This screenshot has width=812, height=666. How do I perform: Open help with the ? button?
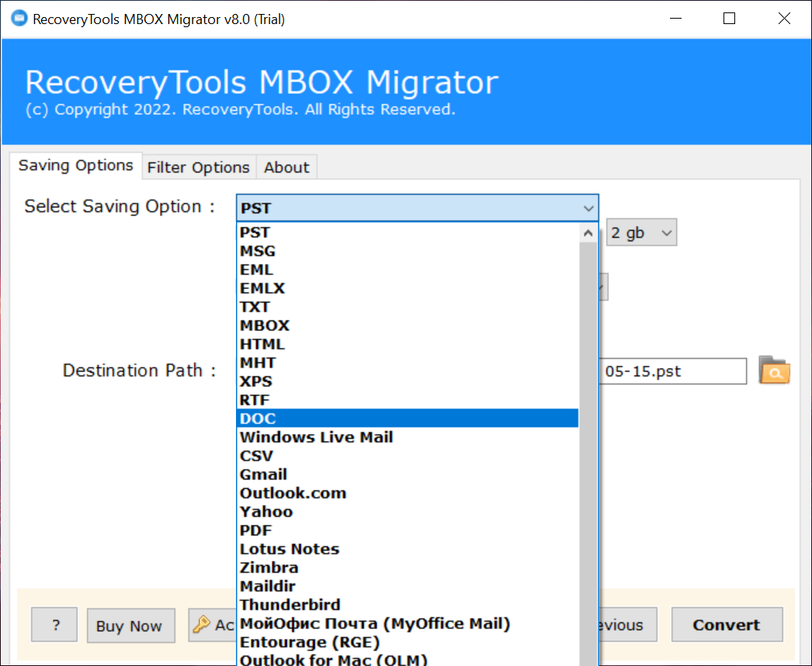pos(54,625)
